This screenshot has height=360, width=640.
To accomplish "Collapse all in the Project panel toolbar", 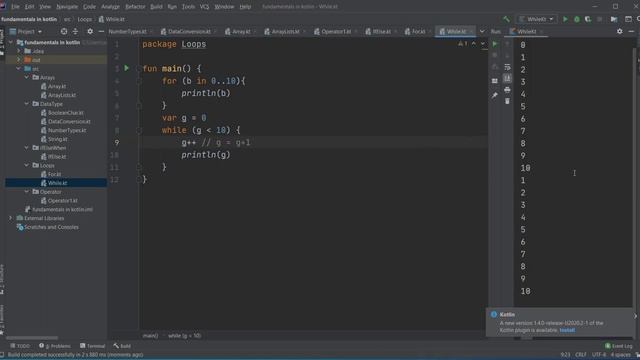I will point(76,31).
